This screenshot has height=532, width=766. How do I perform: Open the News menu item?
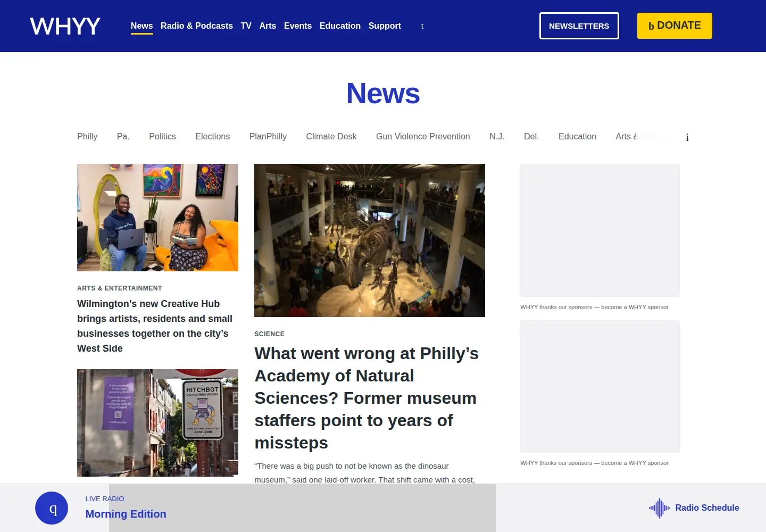141,26
